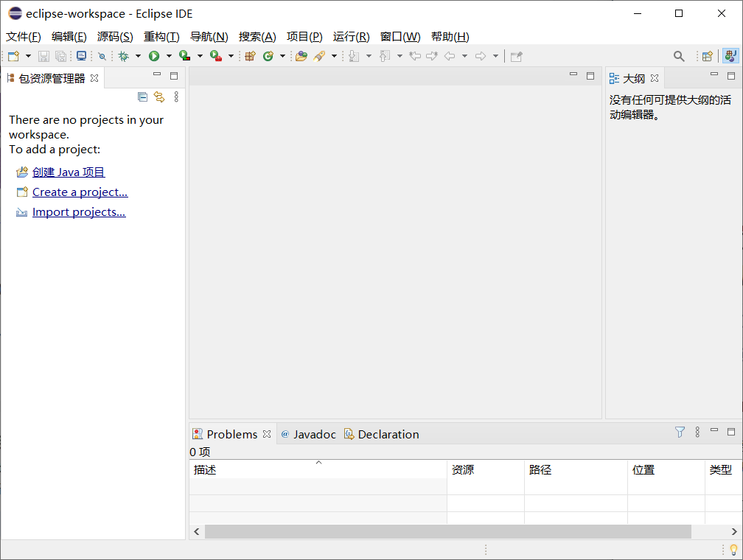Click the filter icon in Problems view

coord(679,433)
